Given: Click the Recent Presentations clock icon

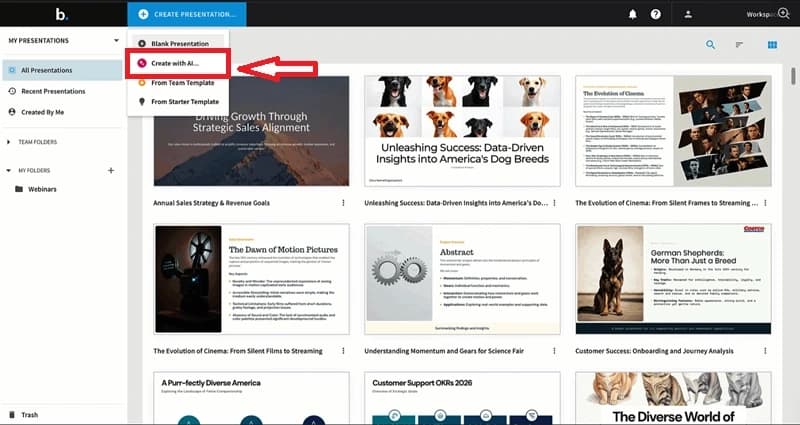Looking at the screenshot, I should point(12,91).
